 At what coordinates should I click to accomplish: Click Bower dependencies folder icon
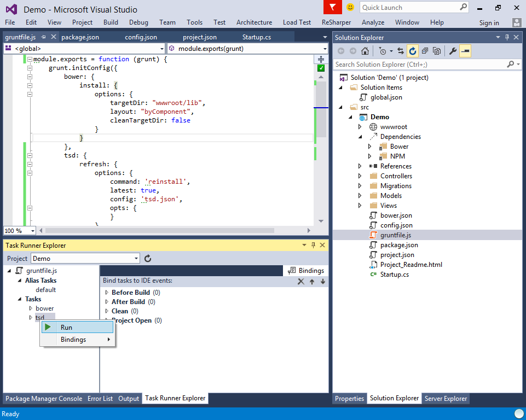click(383, 147)
